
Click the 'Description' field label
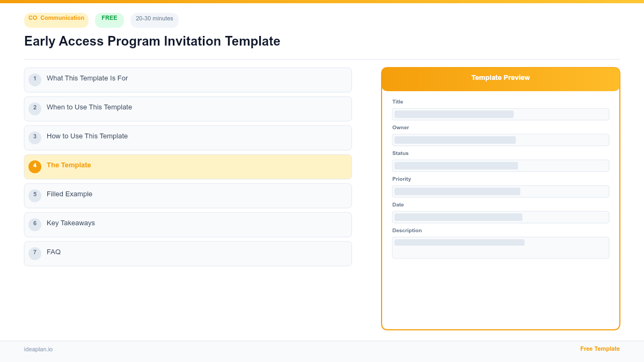[407, 231]
